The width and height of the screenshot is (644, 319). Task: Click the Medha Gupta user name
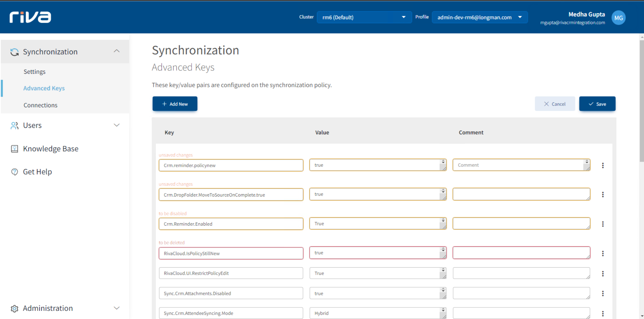pyautogui.click(x=587, y=14)
